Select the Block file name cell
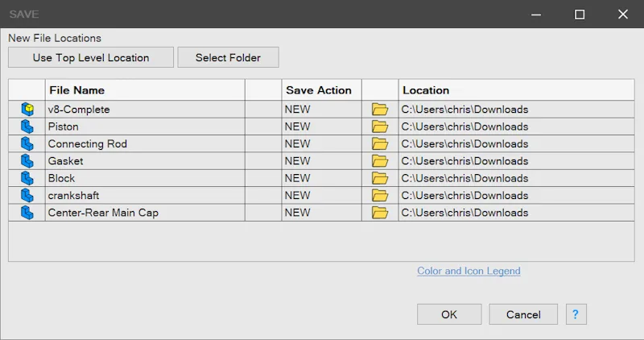This screenshot has width=644, height=340. coord(145,178)
